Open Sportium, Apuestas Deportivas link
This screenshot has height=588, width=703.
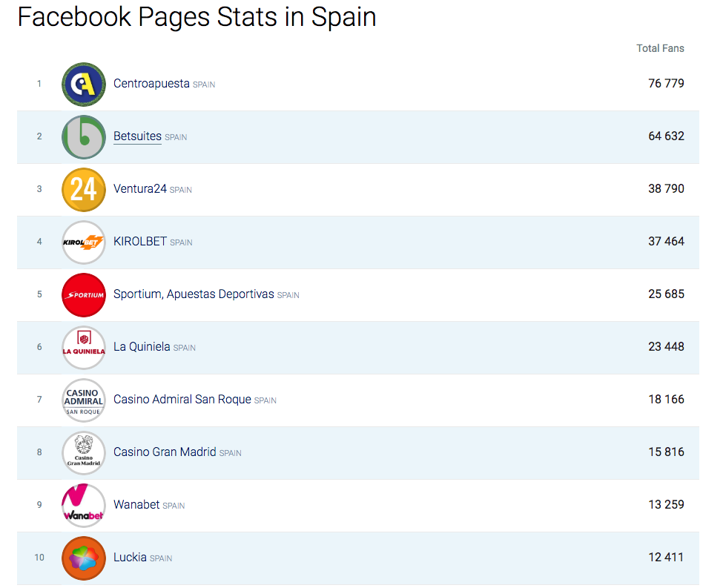tap(194, 294)
